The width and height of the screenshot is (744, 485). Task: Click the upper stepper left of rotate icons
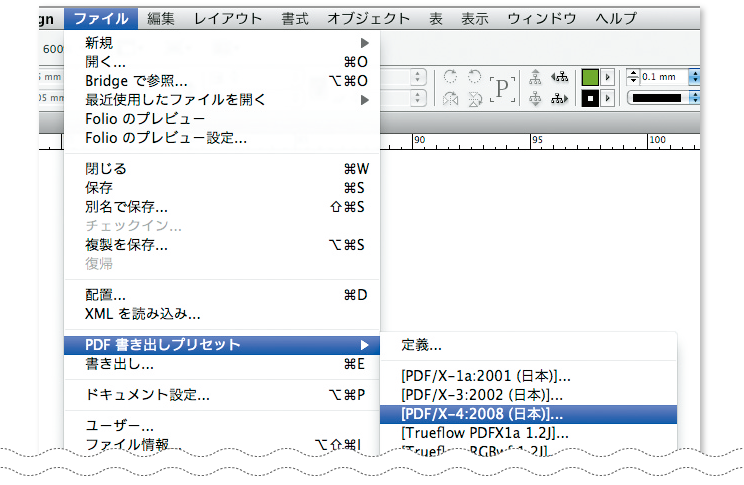coord(418,77)
